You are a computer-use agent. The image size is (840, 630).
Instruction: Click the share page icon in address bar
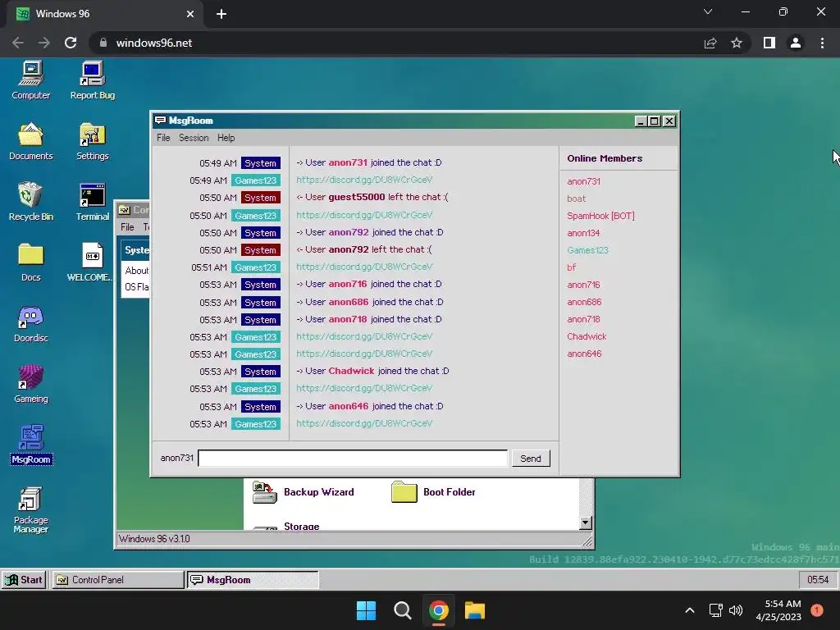pyautogui.click(x=710, y=43)
